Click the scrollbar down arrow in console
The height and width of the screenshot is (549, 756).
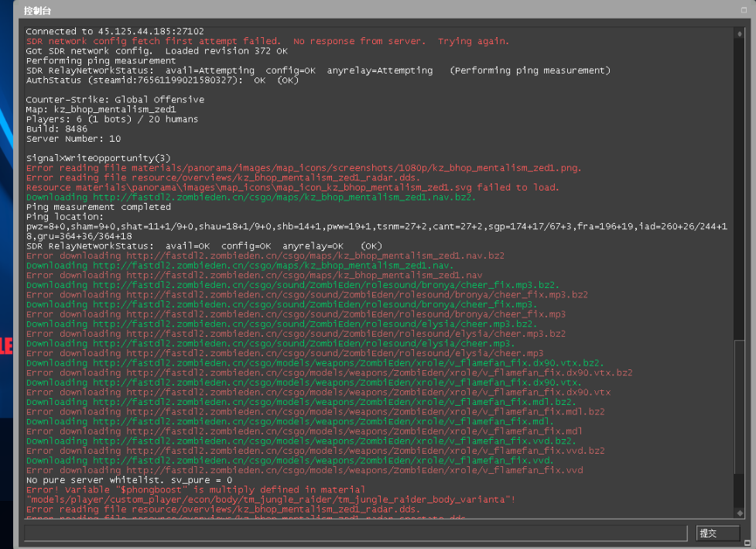(x=739, y=513)
